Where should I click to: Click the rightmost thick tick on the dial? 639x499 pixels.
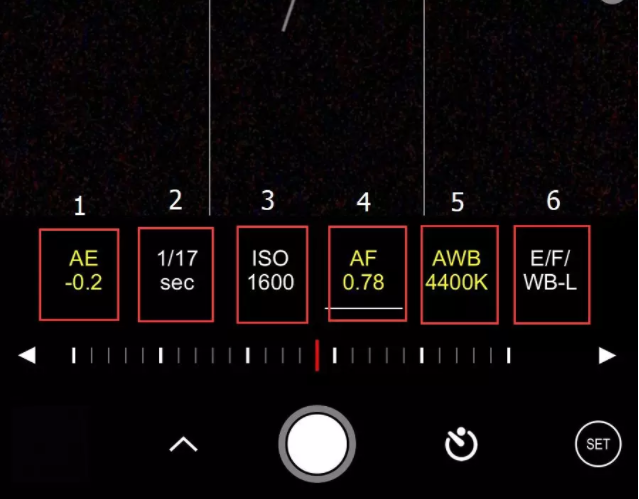(x=509, y=355)
